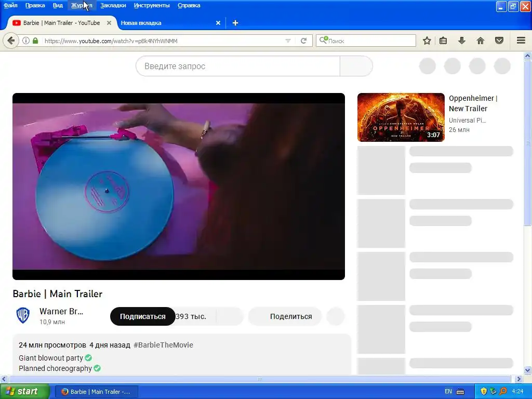
Task: Open the Oppenheimer trailer thumbnail
Action: (401, 117)
